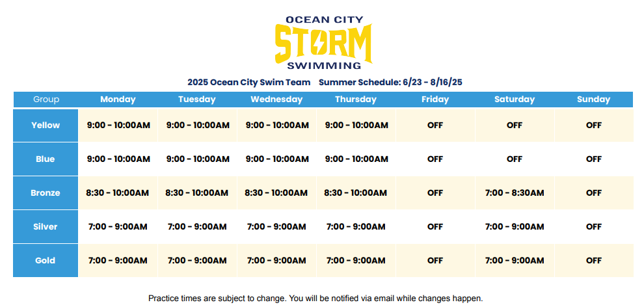Select Bronze Saturday 7:00 - 8:30AM cell

tap(515, 193)
